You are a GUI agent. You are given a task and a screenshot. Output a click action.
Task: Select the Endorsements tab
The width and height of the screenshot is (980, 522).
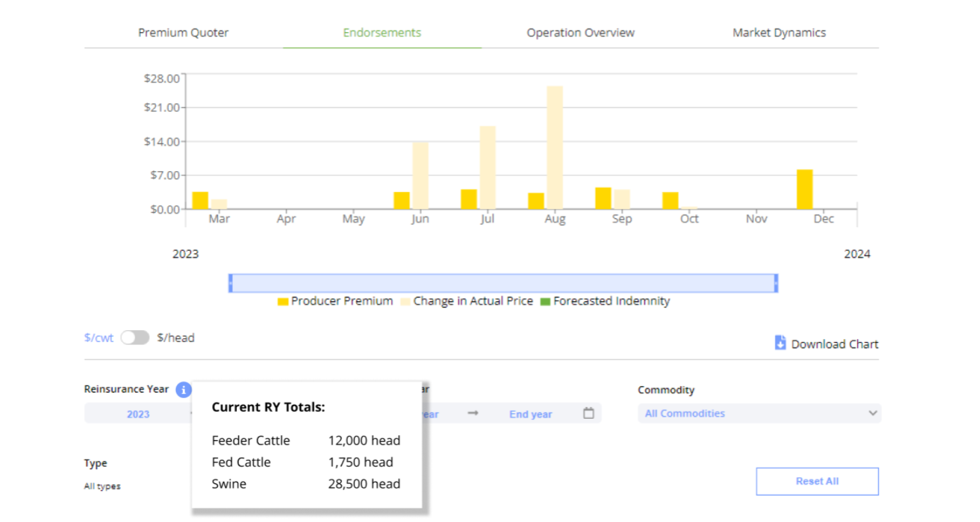[x=382, y=33]
